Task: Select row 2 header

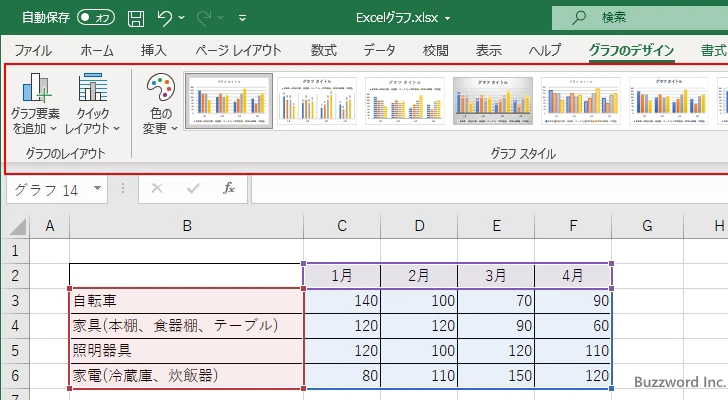Action: click(x=15, y=276)
